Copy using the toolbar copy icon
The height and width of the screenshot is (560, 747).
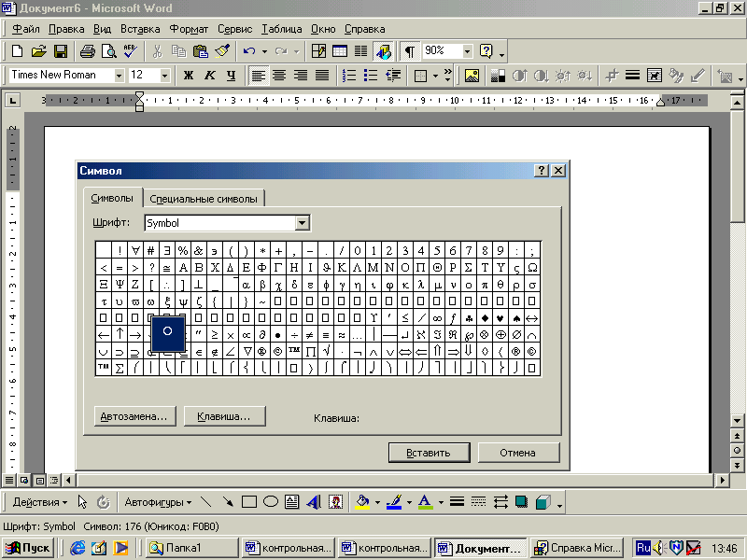[x=178, y=51]
